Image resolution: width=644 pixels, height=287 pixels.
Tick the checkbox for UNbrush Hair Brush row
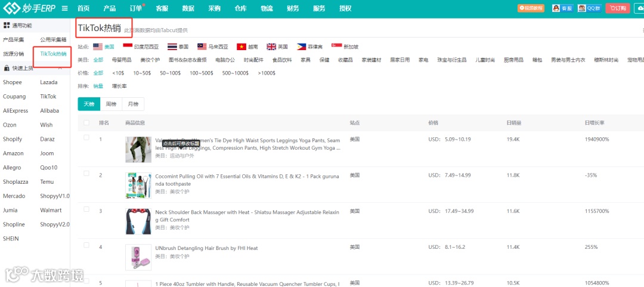coord(86,245)
